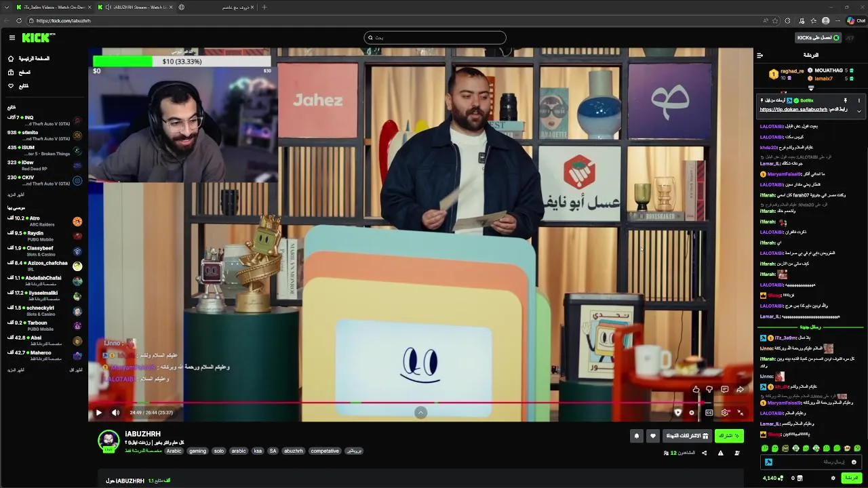Open the Tarboun recommended channel
Screen dimensions: 868x488
click(x=44, y=325)
